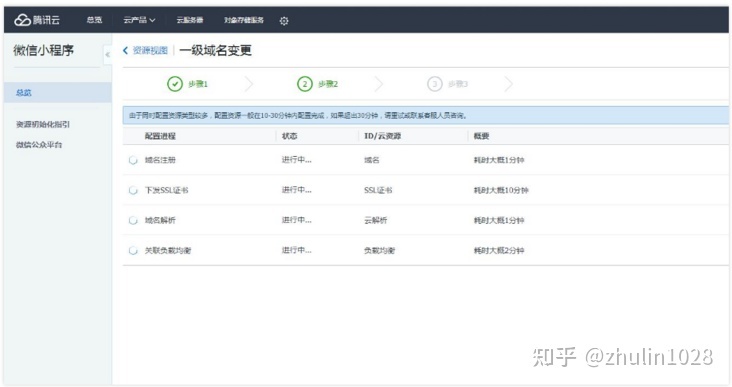Click 耗时大概1分钟 in the 域名注册 row
732x387 pixels.
[499, 160]
